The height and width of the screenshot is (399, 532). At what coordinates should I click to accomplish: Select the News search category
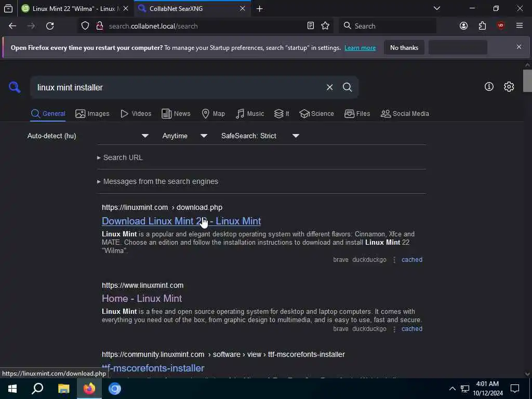(x=176, y=114)
